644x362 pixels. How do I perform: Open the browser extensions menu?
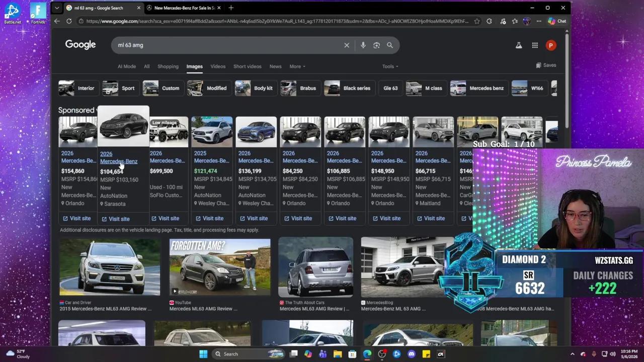pos(490,21)
